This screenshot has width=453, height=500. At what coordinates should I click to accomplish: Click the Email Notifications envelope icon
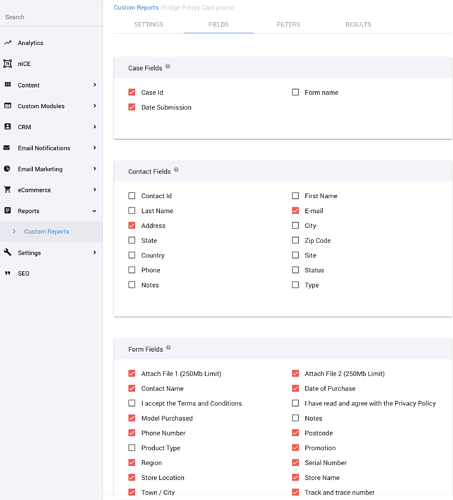point(7,148)
